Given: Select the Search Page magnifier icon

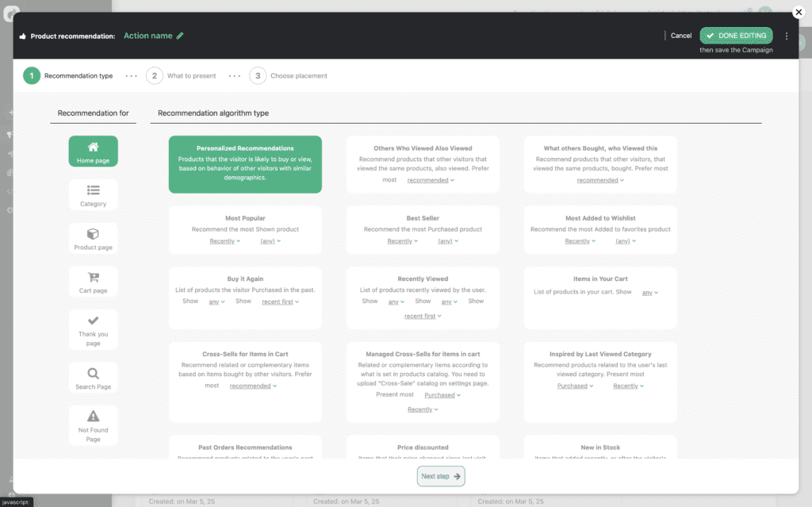Looking at the screenshot, I should tap(93, 373).
